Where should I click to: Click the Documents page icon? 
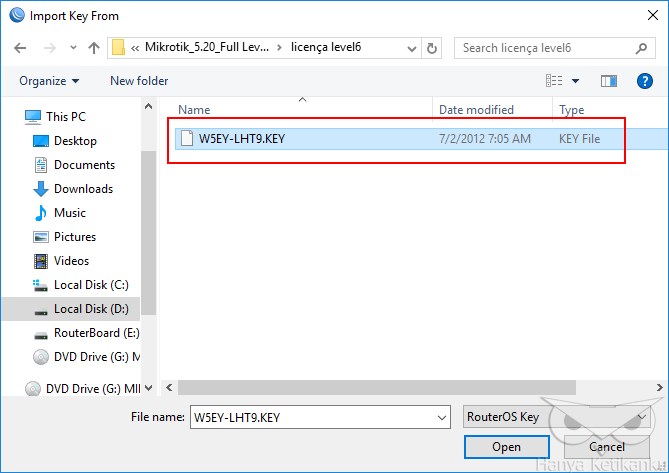point(41,165)
